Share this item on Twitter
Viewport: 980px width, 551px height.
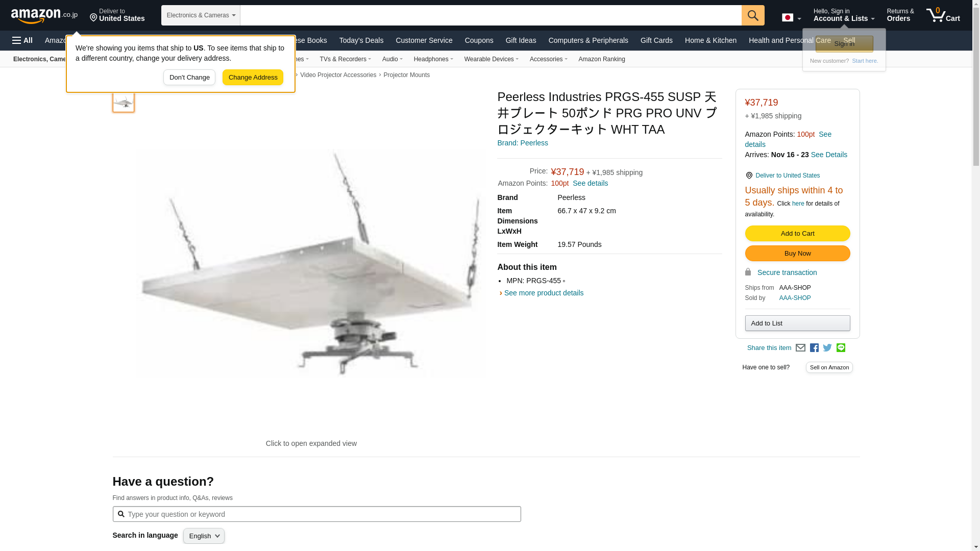[827, 348]
